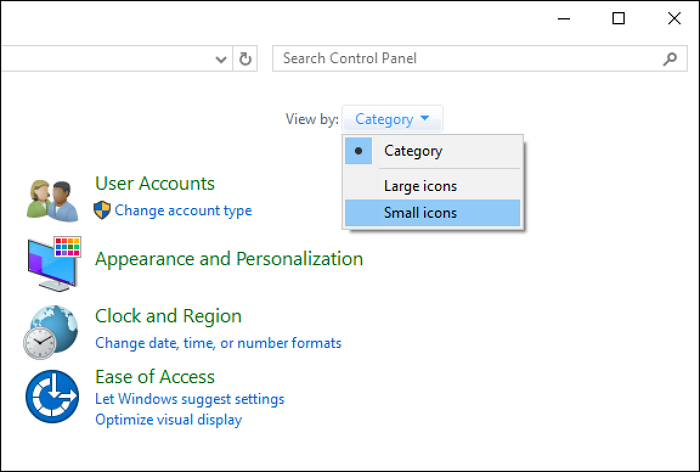The height and width of the screenshot is (472, 700).
Task: Open the Ease of Access heading
Action: pos(155,377)
